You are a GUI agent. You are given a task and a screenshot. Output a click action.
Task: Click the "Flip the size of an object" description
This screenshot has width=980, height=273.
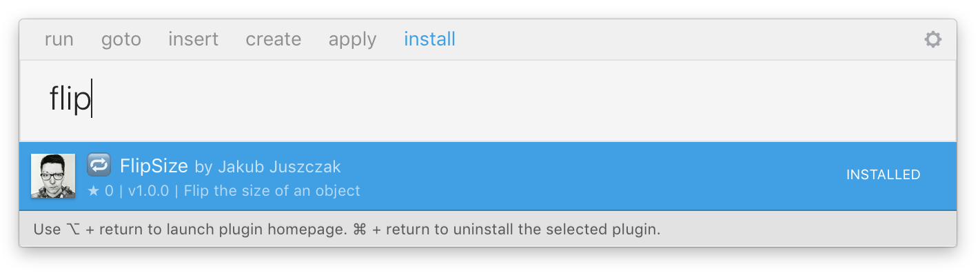pos(272,191)
